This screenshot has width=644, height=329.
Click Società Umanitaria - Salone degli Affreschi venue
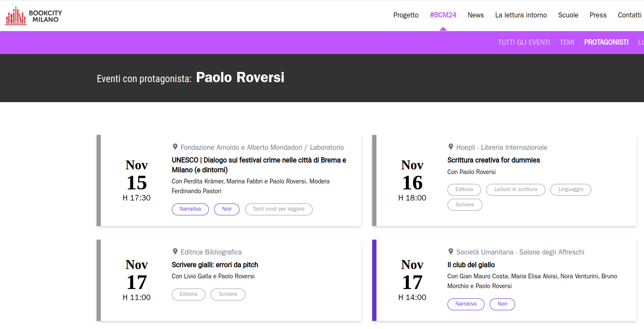(520, 252)
